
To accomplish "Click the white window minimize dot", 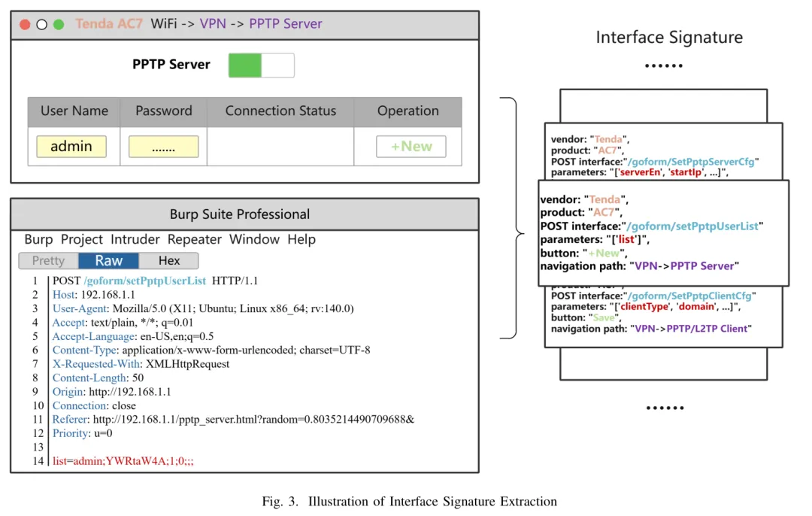I will click(42, 24).
